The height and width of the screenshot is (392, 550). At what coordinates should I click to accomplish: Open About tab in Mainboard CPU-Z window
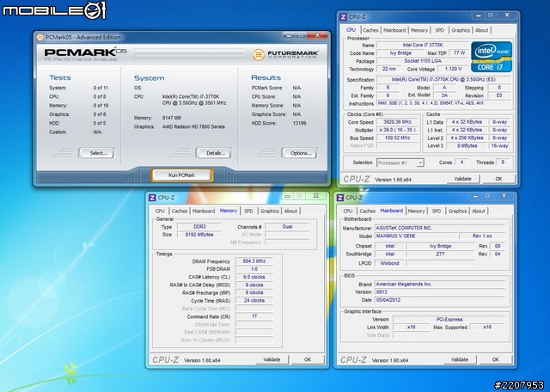(479, 211)
